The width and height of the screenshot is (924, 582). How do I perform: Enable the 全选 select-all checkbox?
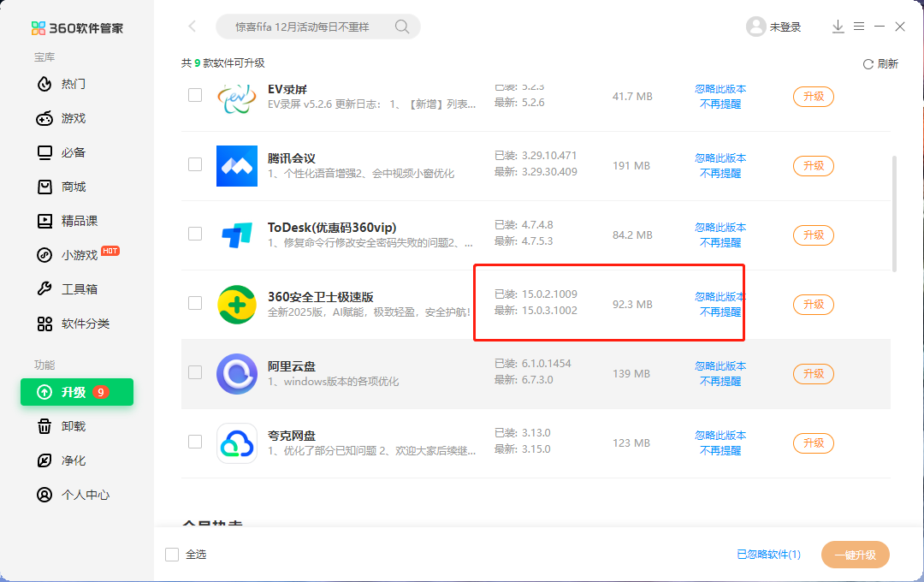172,555
